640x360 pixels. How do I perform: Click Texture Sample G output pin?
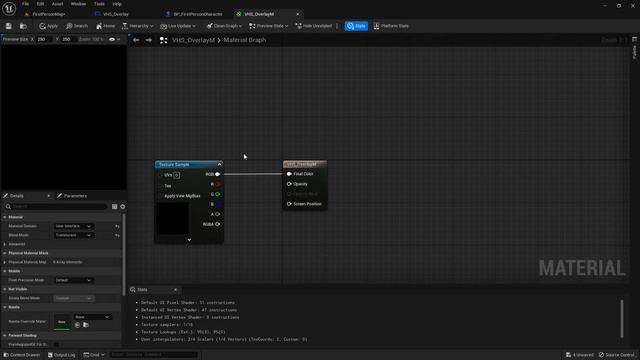pos(218,194)
